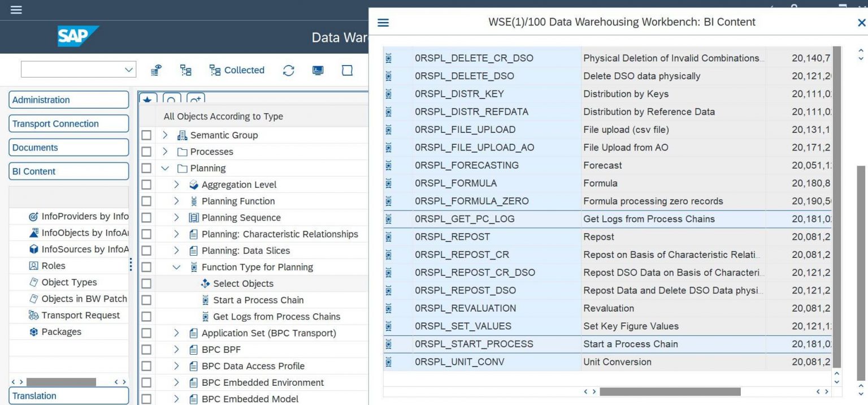Screen dimensions: 868x405
Task: Select the Packages icon in left navigation
Action: (33, 332)
